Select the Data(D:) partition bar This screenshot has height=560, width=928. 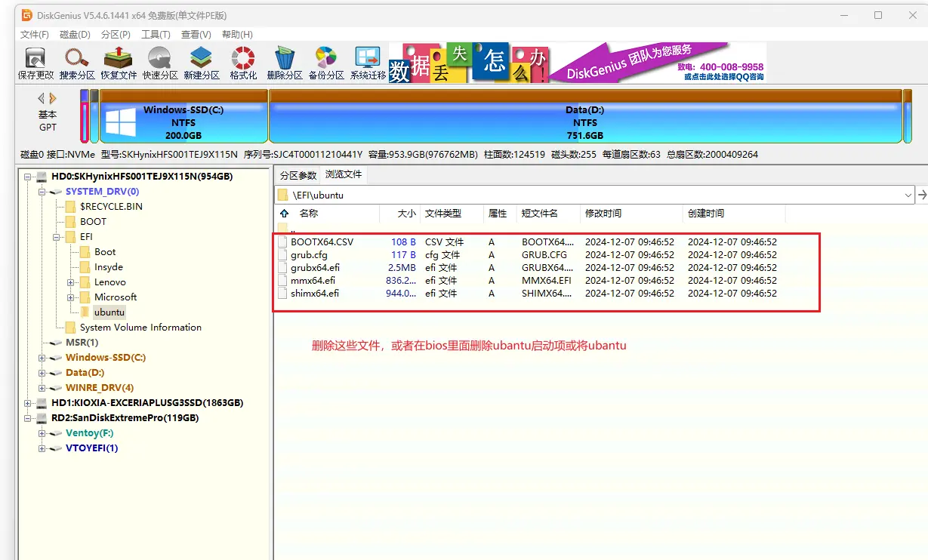point(585,116)
